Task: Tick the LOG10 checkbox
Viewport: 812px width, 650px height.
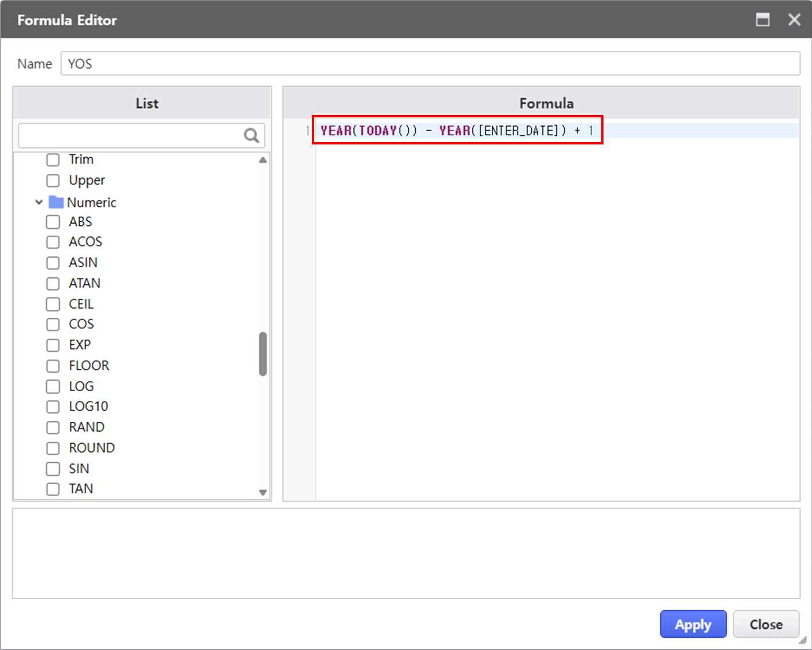Action: coord(53,407)
